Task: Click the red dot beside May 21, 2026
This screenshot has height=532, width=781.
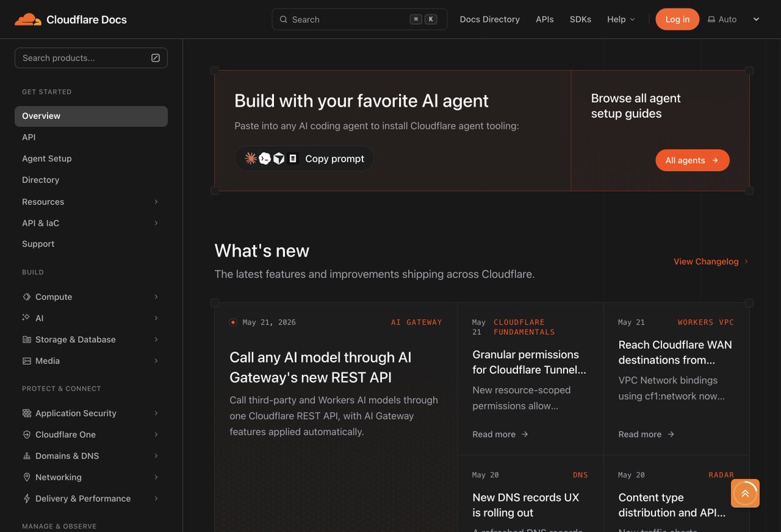Action: (233, 322)
